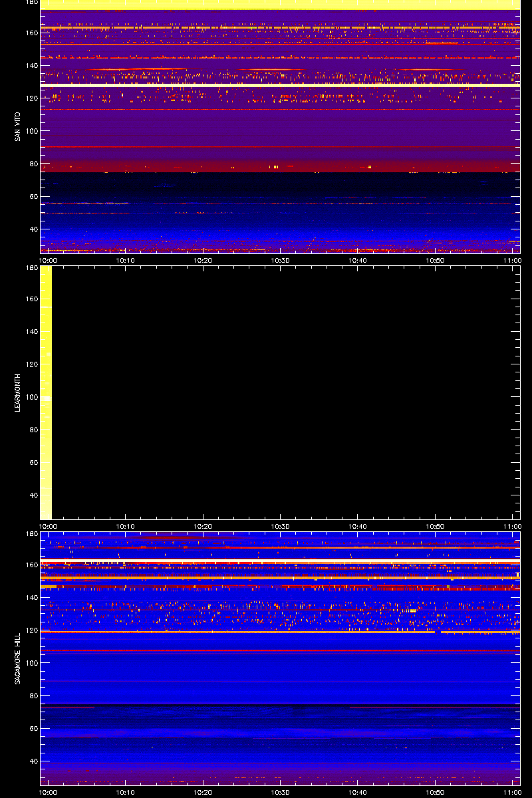Click the 140 tick on Learmonth axis
The width and height of the screenshot is (532, 798).
coord(31,331)
